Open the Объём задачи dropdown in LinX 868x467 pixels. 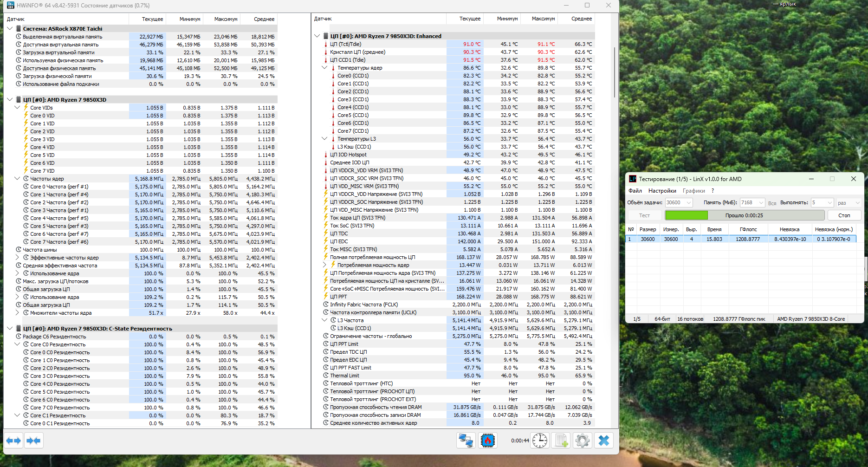tap(689, 203)
